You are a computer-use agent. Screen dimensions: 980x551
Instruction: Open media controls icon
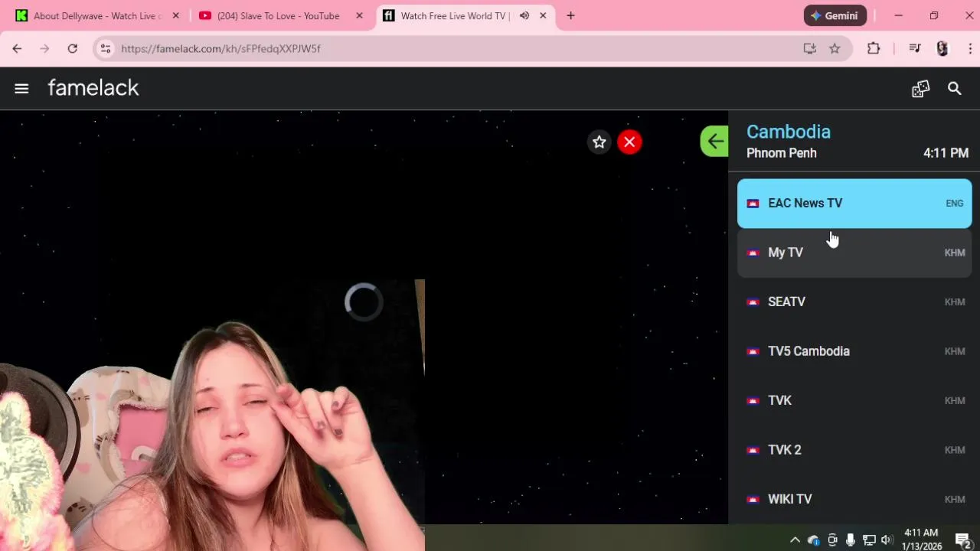pos(915,48)
